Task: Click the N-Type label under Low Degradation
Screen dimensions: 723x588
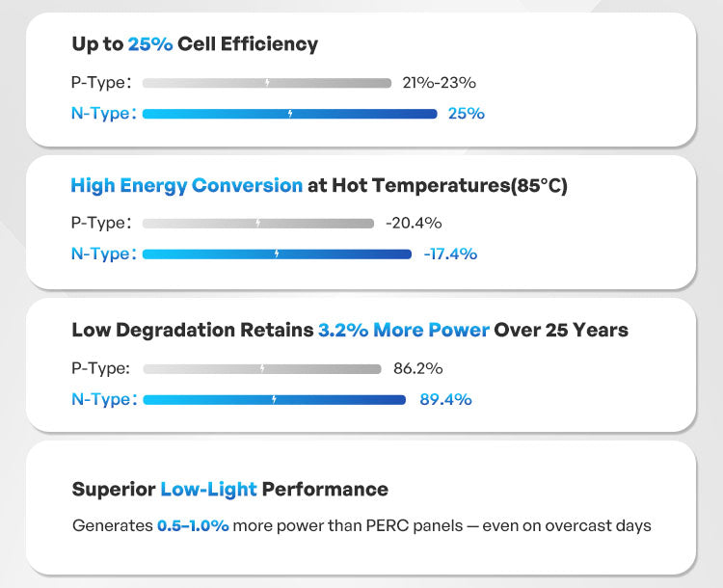Action: tap(102, 399)
